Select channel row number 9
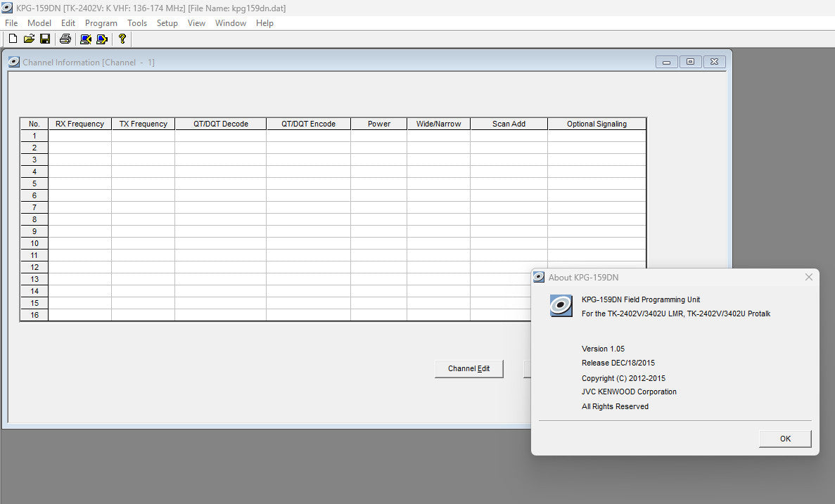This screenshot has width=835, height=504. [x=34, y=231]
